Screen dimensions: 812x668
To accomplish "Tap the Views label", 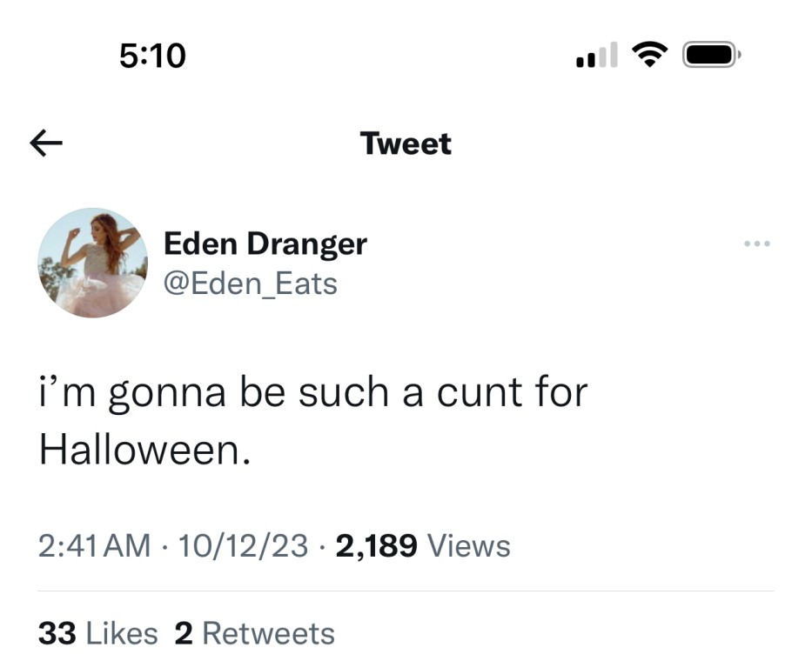I will click(x=470, y=546).
